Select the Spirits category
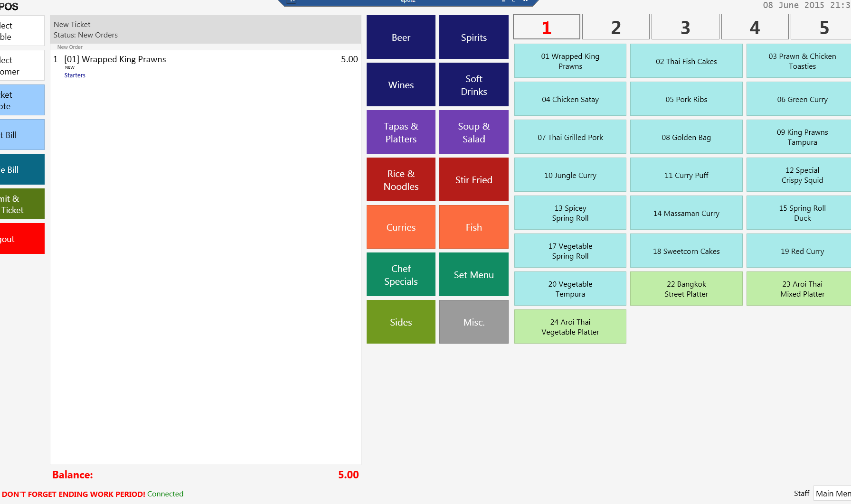The height and width of the screenshot is (504, 851). point(473,37)
